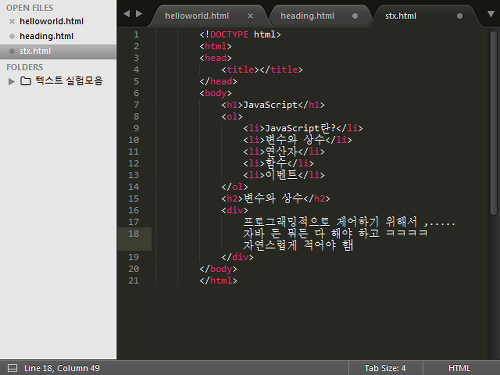Click unsaved dot beside stx.html in sidebar

(x=12, y=51)
